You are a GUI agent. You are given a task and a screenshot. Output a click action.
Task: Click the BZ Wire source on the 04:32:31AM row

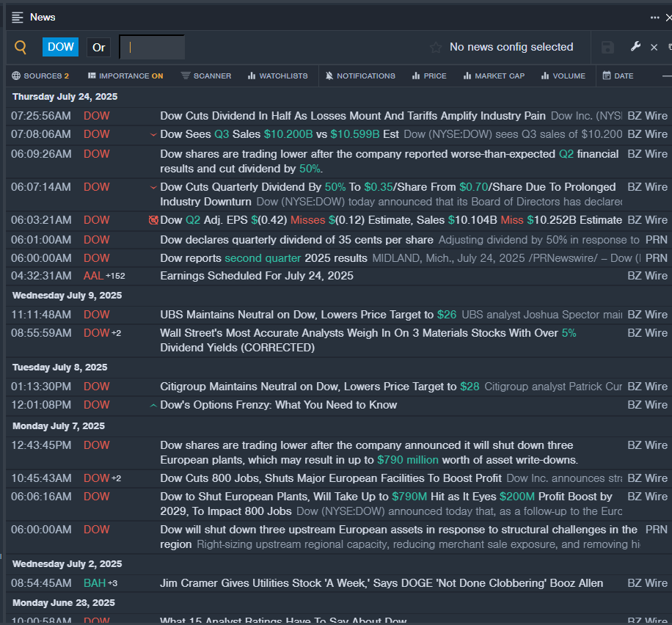[x=648, y=276]
